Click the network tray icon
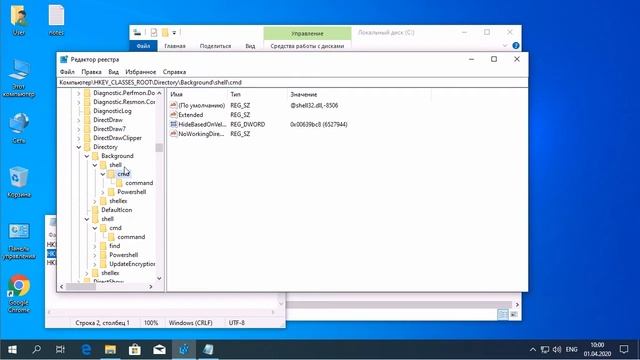 coord(545,349)
